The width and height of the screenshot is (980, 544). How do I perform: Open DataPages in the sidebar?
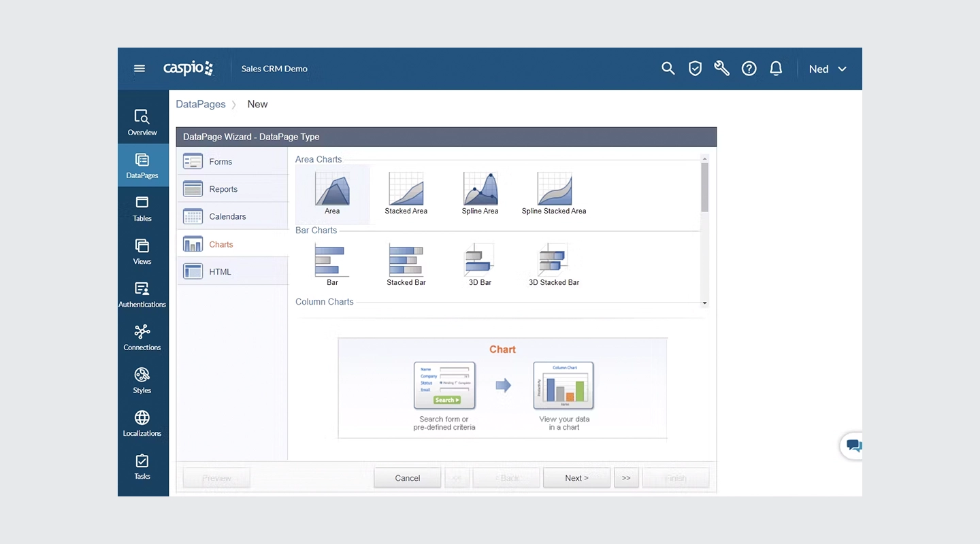(142, 165)
